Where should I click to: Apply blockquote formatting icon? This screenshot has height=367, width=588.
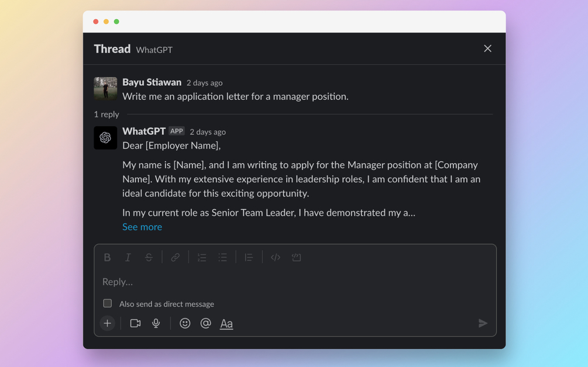point(249,257)
